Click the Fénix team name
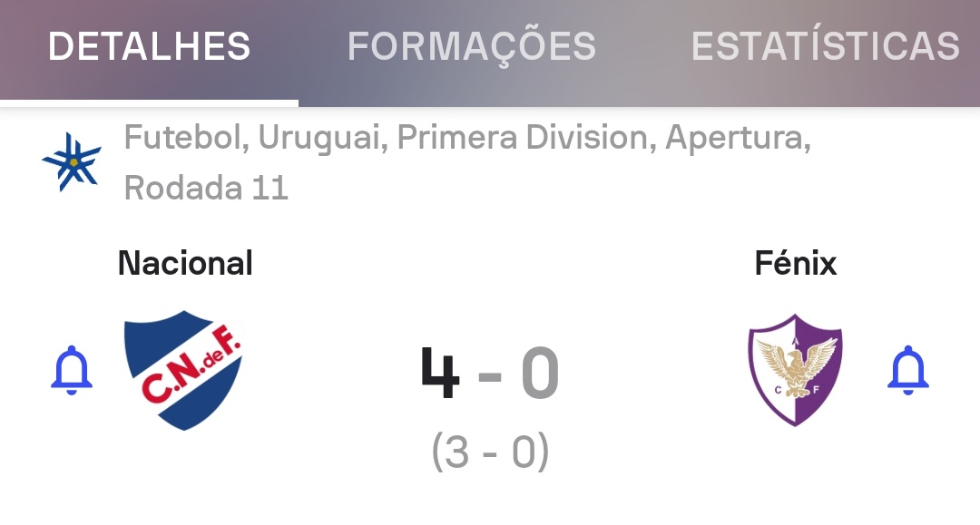The height and width of the screenshot is (525, 980). coord(795,263)
